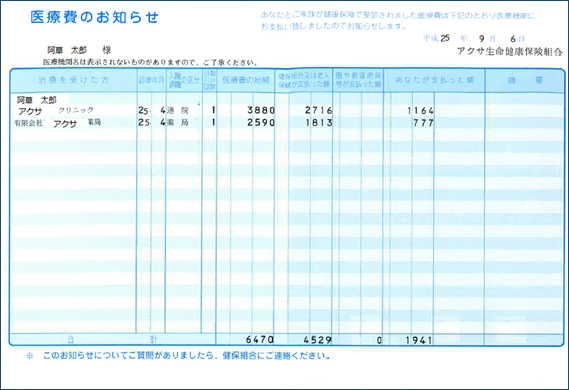
Task: Click the アクサ クリニック provider name
Action: [56, 111]
